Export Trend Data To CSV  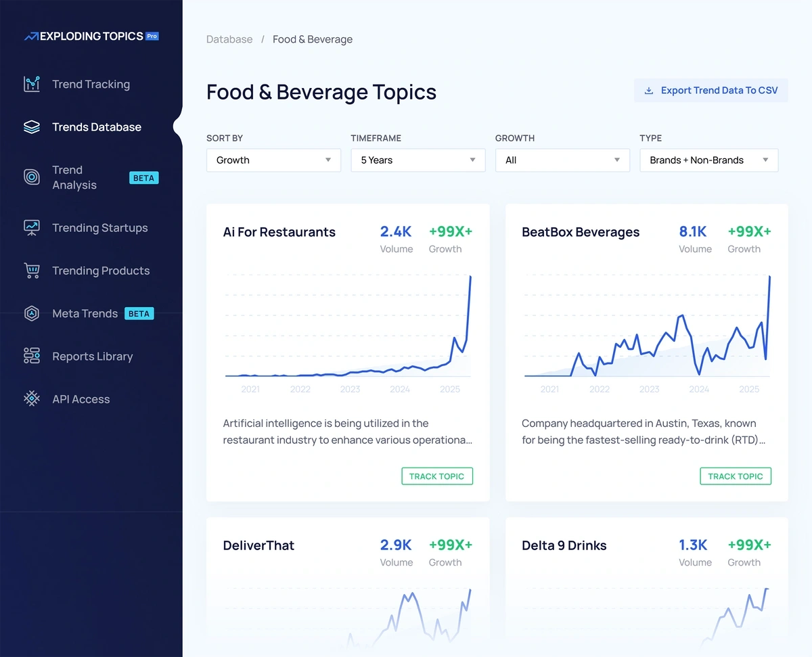[x=711, y=91]
